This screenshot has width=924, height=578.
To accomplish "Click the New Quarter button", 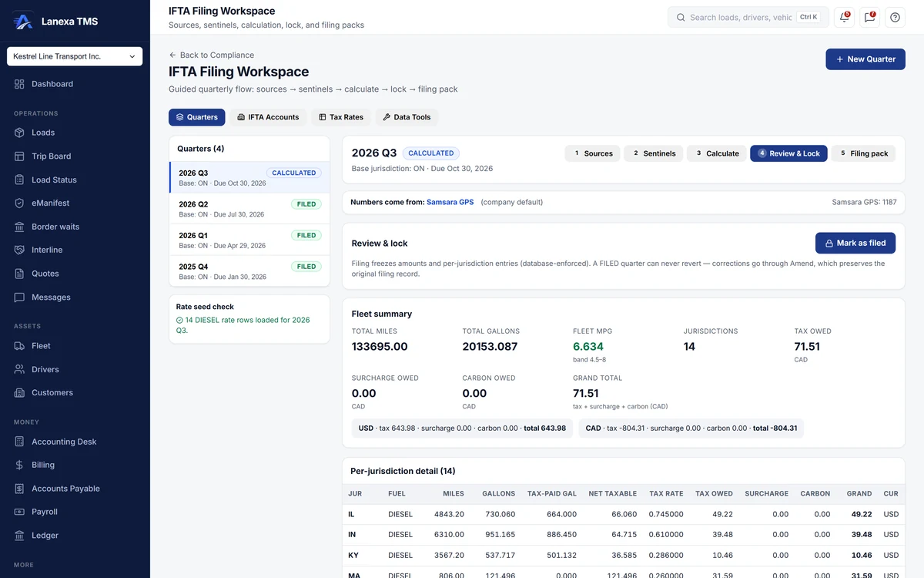I will click(865, 59).
